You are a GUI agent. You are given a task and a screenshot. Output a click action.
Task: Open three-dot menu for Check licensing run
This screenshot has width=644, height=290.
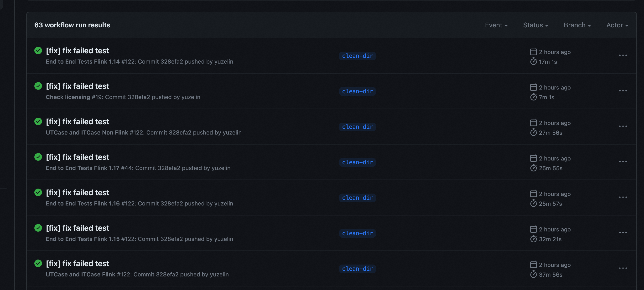click(x=623, y=91)
